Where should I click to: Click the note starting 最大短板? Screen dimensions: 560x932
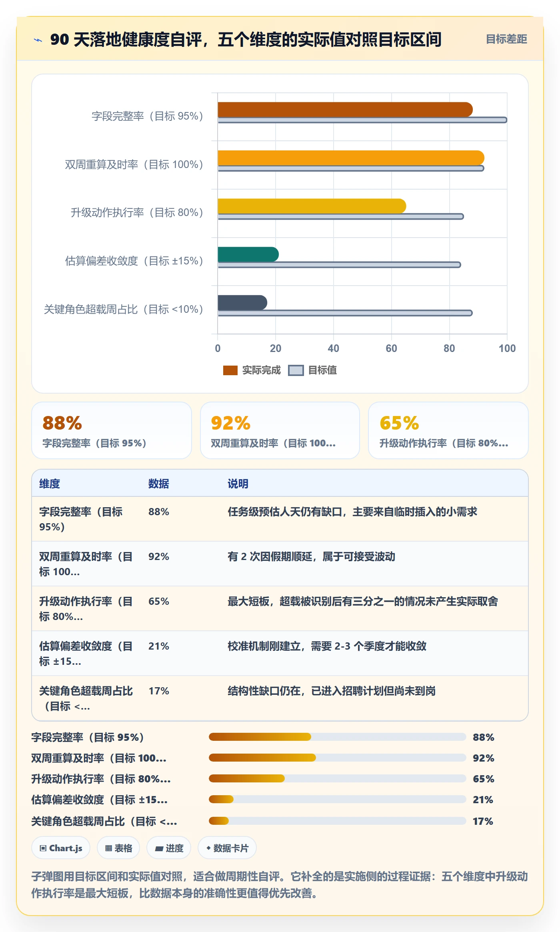[x=363, y=601]
